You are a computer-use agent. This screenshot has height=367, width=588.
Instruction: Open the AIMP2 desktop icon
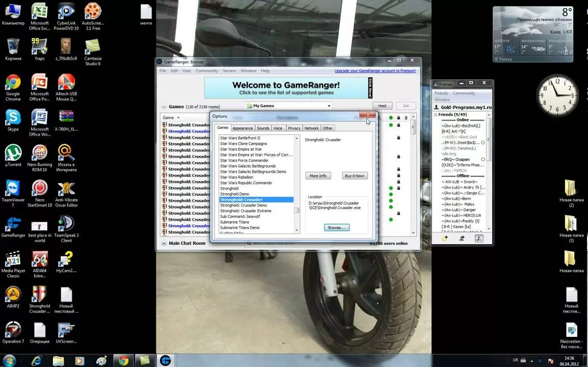click(13, 297)
